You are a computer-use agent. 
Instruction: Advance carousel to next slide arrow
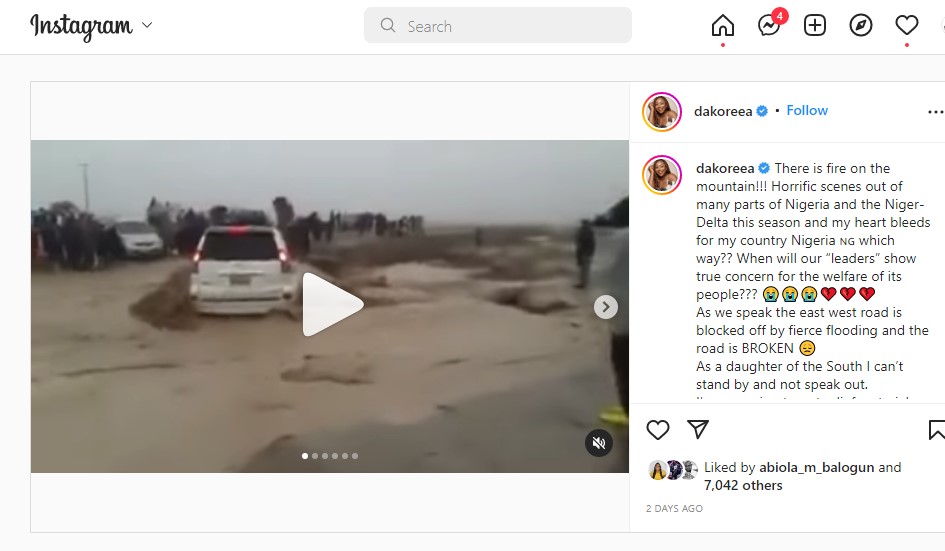coord(606,307)
